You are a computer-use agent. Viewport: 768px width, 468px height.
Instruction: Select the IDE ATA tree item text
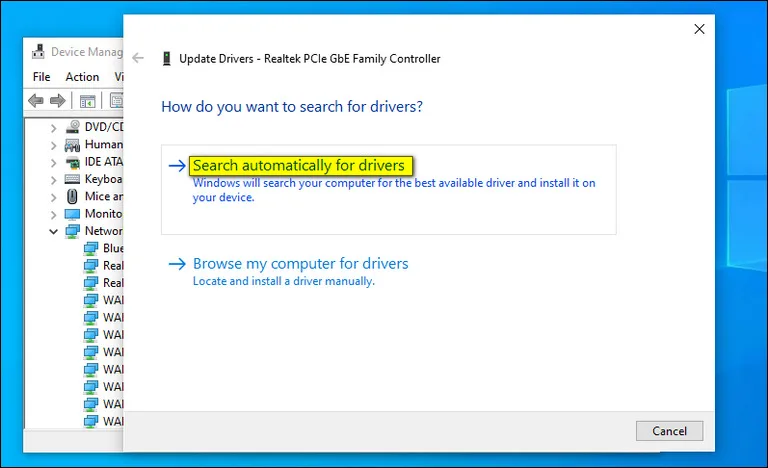tap(104, 162)
